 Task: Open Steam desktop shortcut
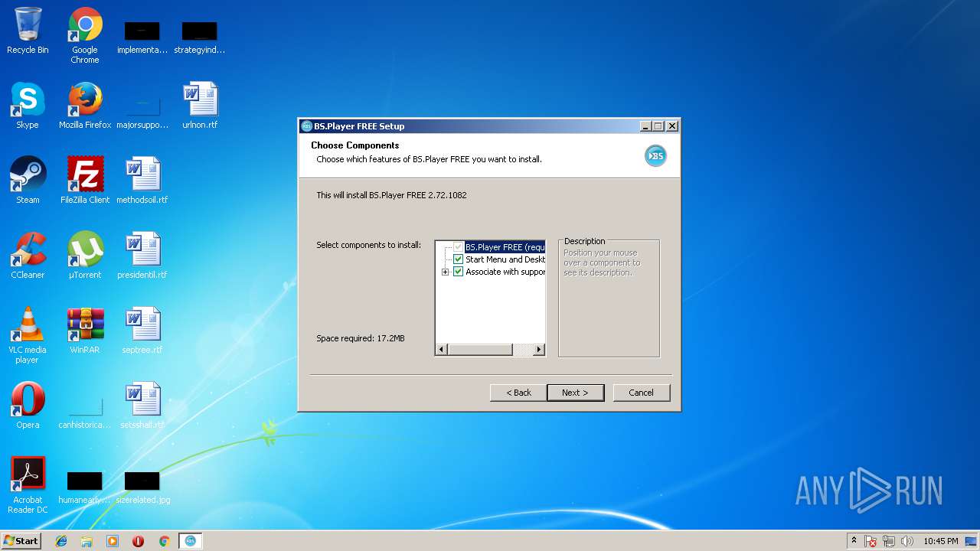click(28, 181)
